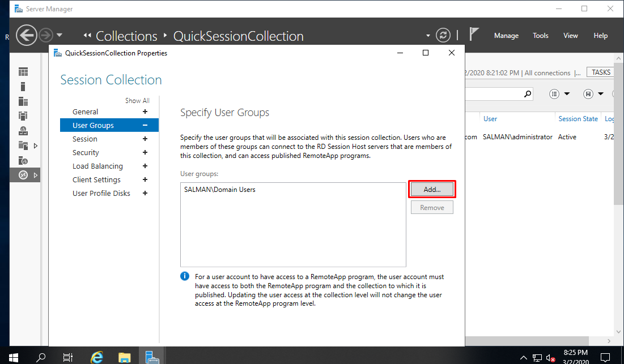Screen dimensions: 624x364
Task: Open the notifications flag icon
Action: coord(474,35)
